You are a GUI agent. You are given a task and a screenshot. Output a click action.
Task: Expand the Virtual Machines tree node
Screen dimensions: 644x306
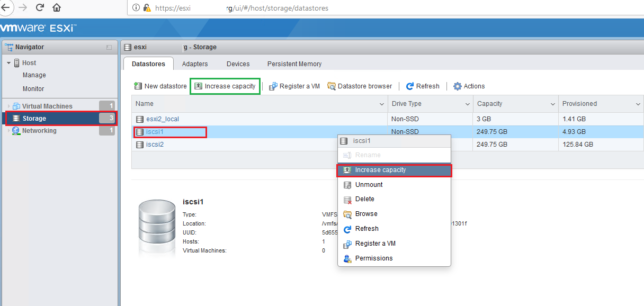pos(8,106)
